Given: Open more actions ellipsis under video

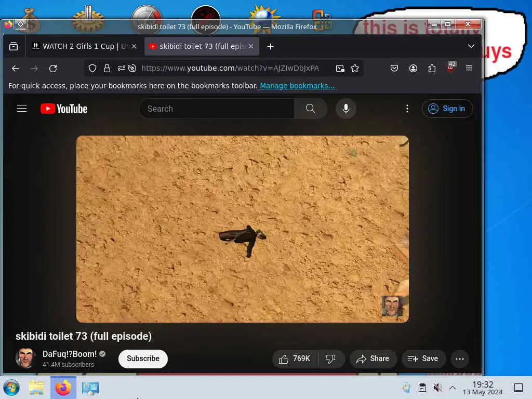Looking at the screenshot, I should 460,359.
